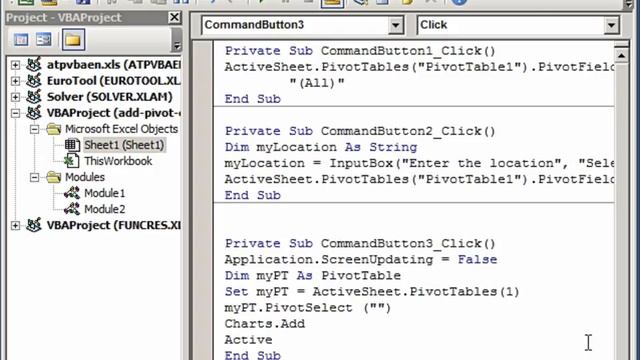640x360 pixels.
Task: Select Module1 in project tree
Action: [x=104, y=193]
